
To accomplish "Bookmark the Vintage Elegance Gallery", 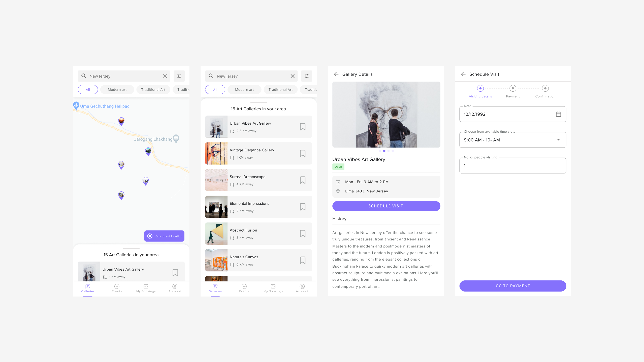I will pyautogui.click(x=302, y=153).
